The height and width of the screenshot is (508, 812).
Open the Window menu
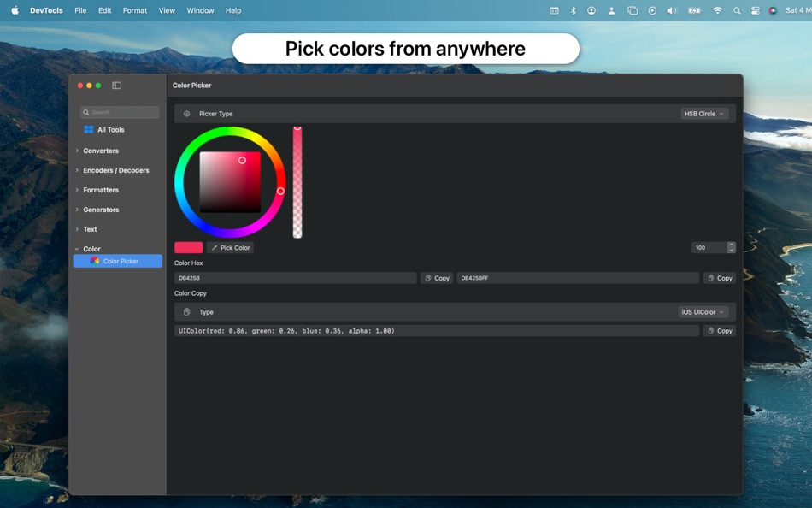[x=200, y=10]
